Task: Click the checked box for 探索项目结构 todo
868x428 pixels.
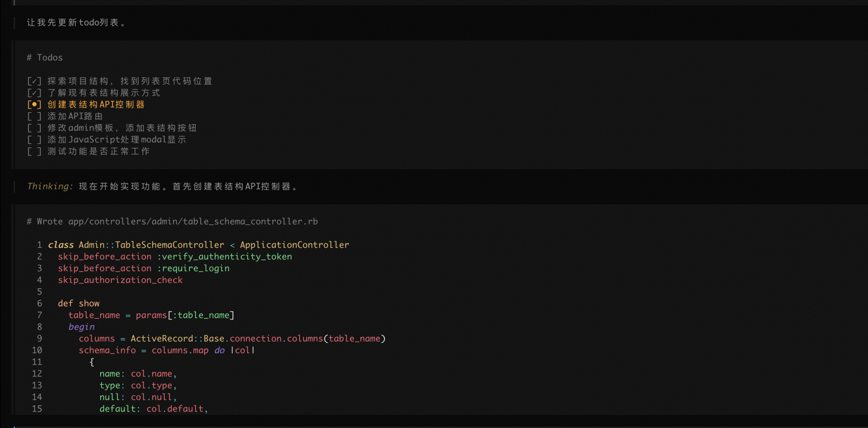Action: point(34,81)
